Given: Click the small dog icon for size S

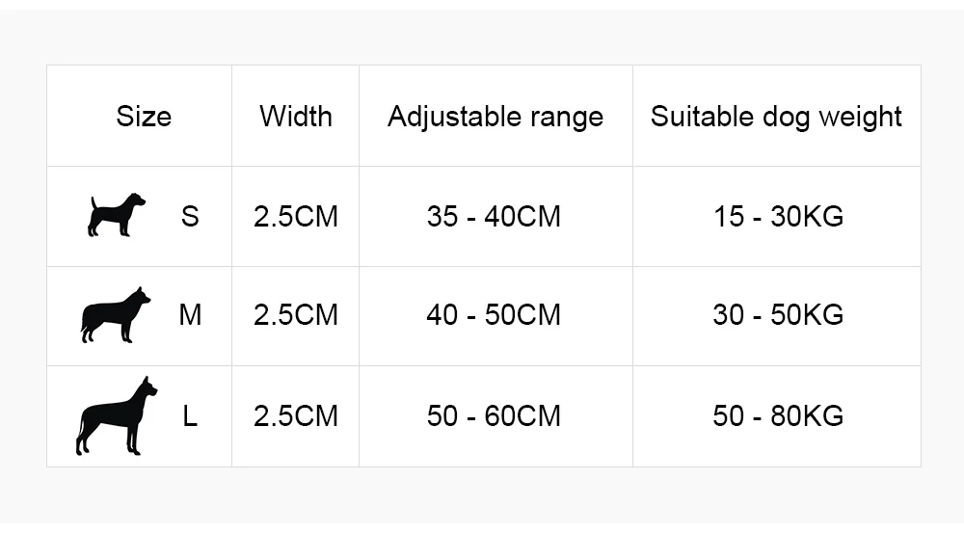Looking at the screenshot, I should pos(117,215).
